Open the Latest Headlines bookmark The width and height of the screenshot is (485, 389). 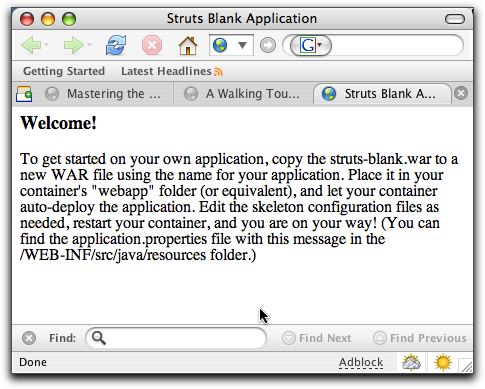[166, 71]
